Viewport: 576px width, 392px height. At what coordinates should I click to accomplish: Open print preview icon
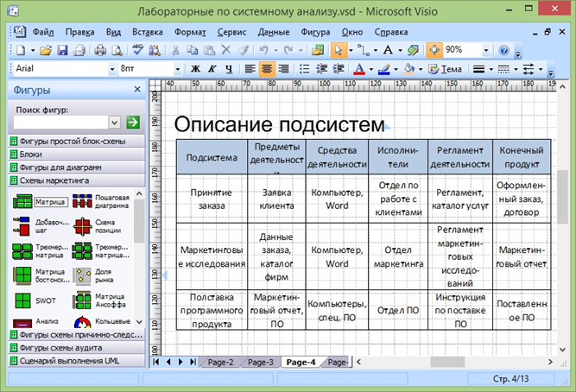(x=117, y=50)
